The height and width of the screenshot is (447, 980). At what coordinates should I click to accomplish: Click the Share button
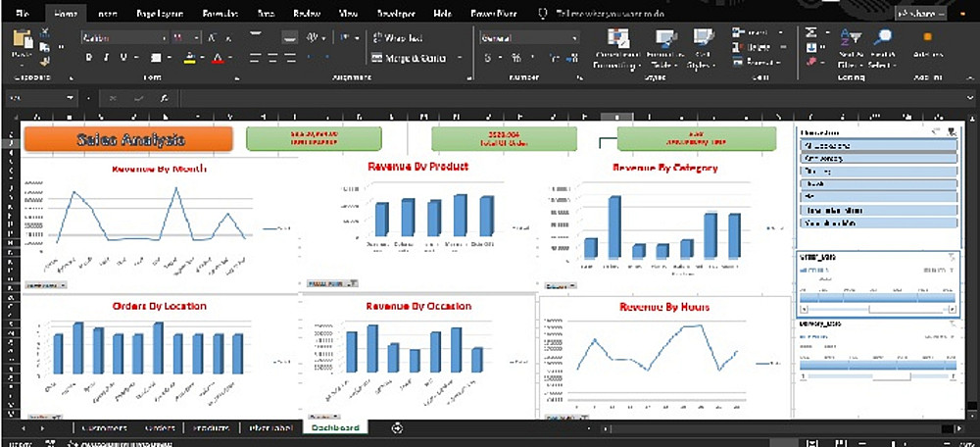point(920,13)
